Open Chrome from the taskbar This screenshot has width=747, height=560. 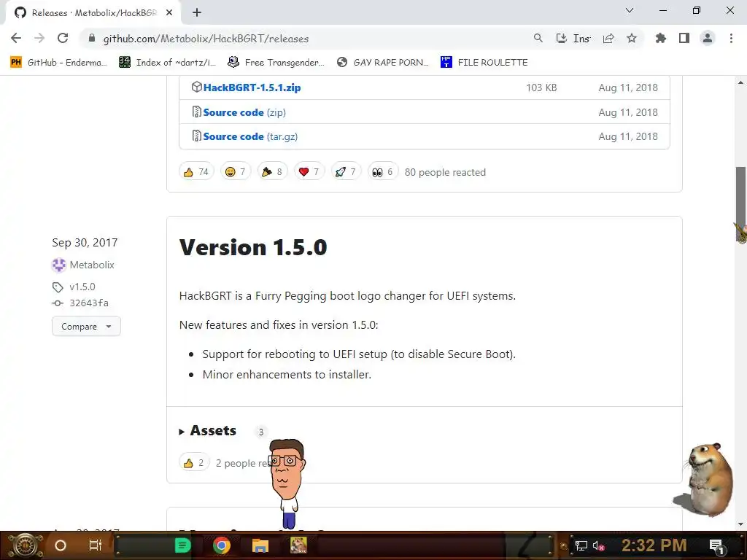click(x=222, y=545)
